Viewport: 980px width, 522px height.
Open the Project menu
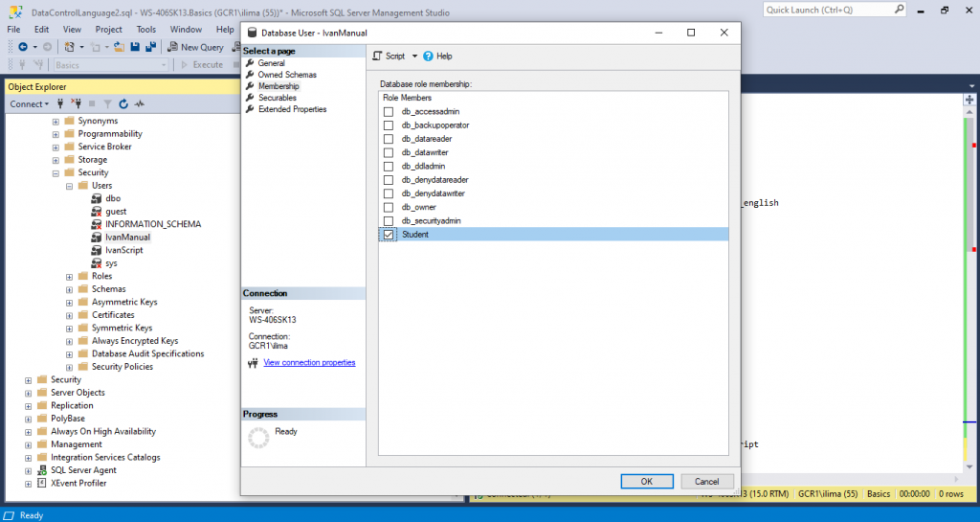(109, 30)
